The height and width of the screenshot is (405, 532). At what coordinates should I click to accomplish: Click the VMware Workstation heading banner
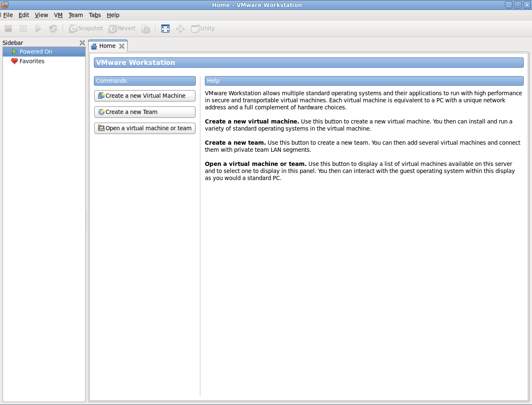(309, 62)
